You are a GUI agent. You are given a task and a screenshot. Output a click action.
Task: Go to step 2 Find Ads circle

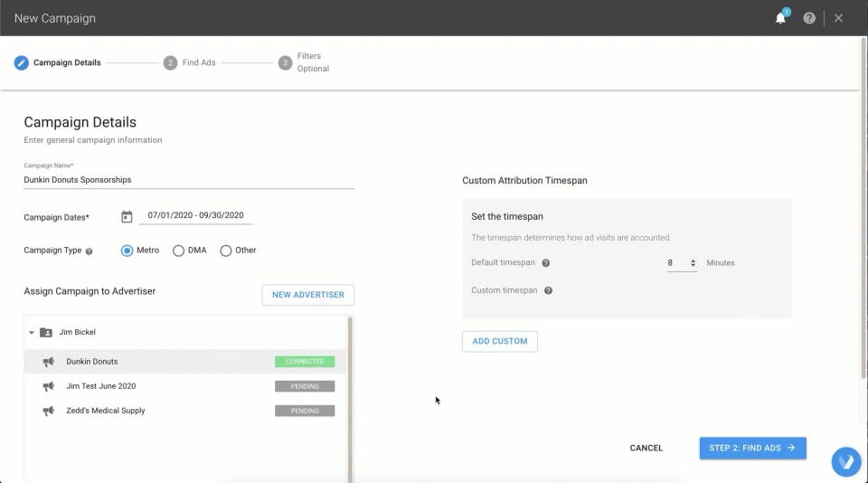pyautogui.click(x=170, y=62)
